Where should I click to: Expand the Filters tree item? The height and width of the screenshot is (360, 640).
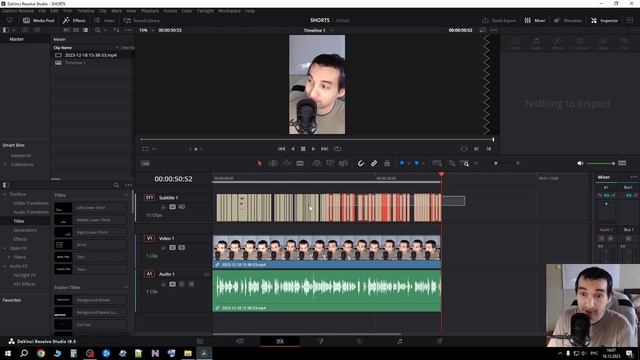pos(9,257)
